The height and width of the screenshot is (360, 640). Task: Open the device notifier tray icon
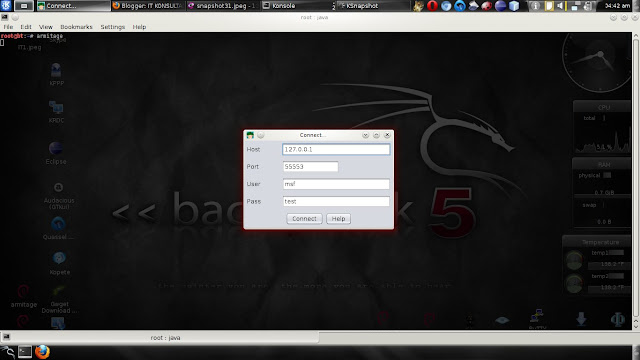[588, 6]
